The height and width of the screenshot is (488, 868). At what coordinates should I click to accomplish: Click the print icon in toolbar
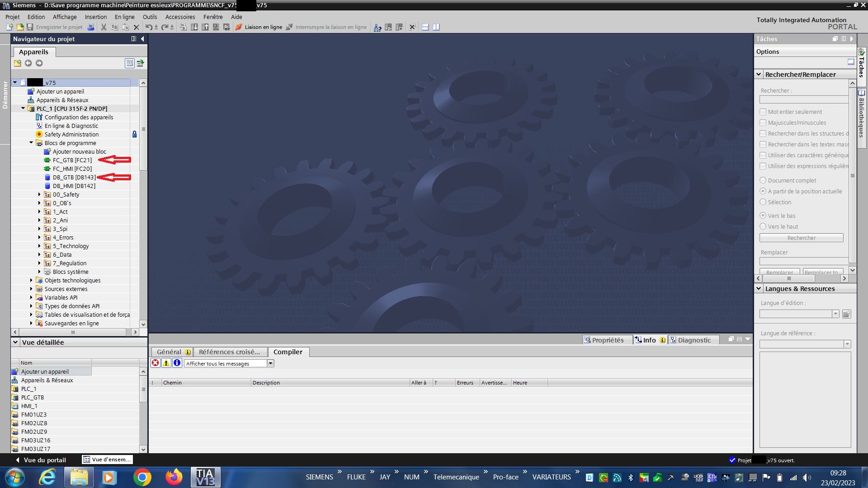coord(91,27)
